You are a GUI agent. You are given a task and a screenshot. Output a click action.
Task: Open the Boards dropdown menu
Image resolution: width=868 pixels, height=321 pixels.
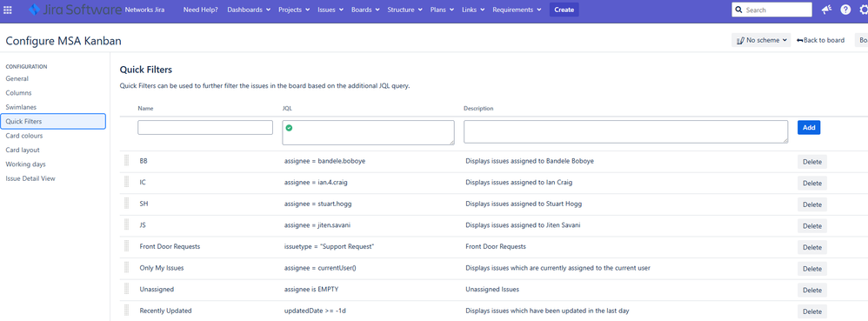tap(364, 10)
